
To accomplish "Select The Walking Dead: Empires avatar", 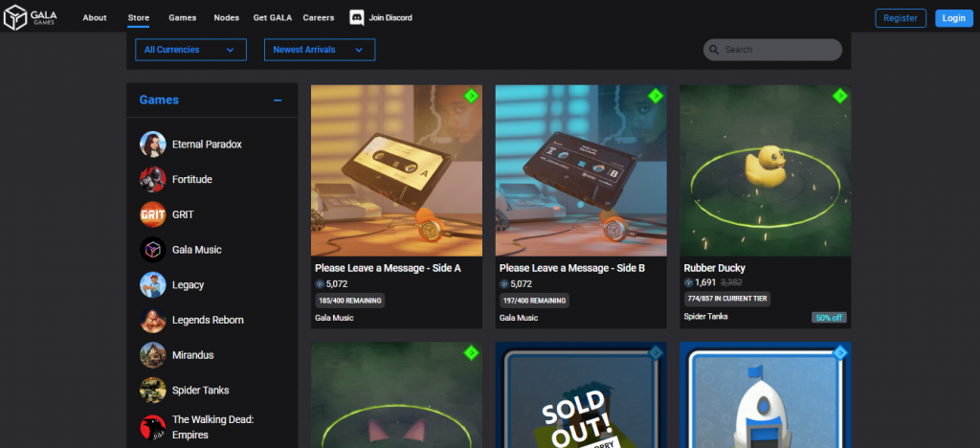I will [x=152, y=427].
